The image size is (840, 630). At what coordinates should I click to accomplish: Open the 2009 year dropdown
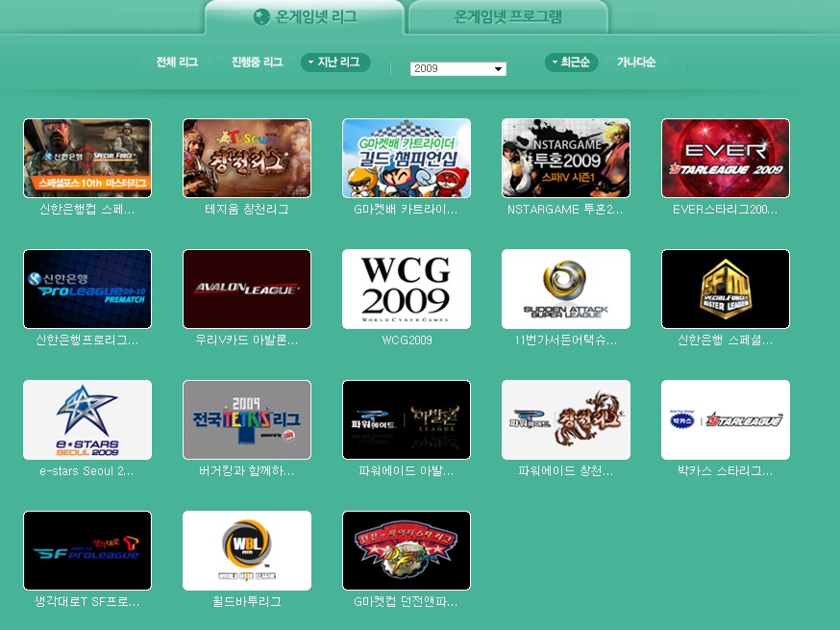[457, 69]
